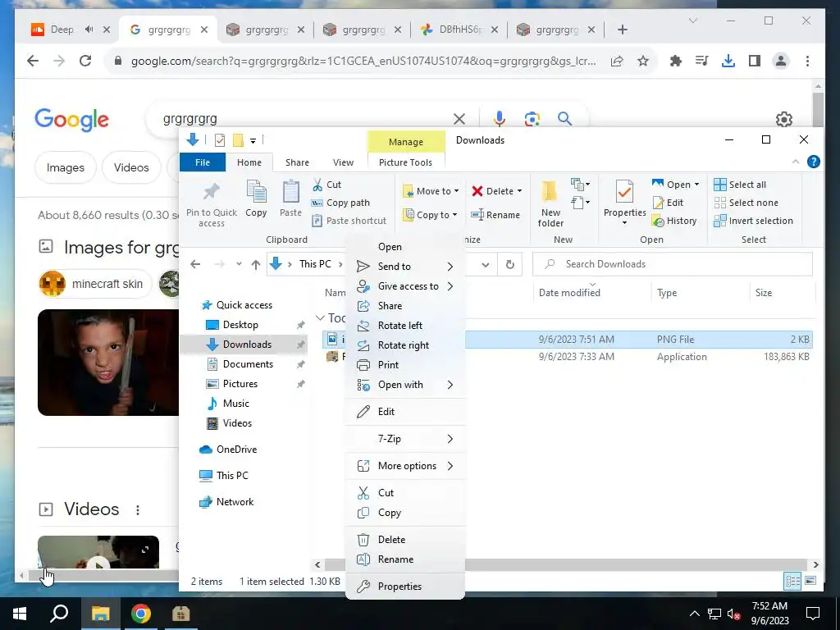Filter Google results by Images
This screenshot has height=630, width=840.
coord(66,167)
